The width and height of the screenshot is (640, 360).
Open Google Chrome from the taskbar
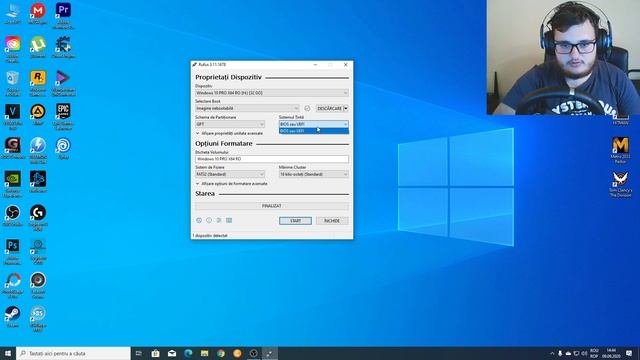pos(221,353)
